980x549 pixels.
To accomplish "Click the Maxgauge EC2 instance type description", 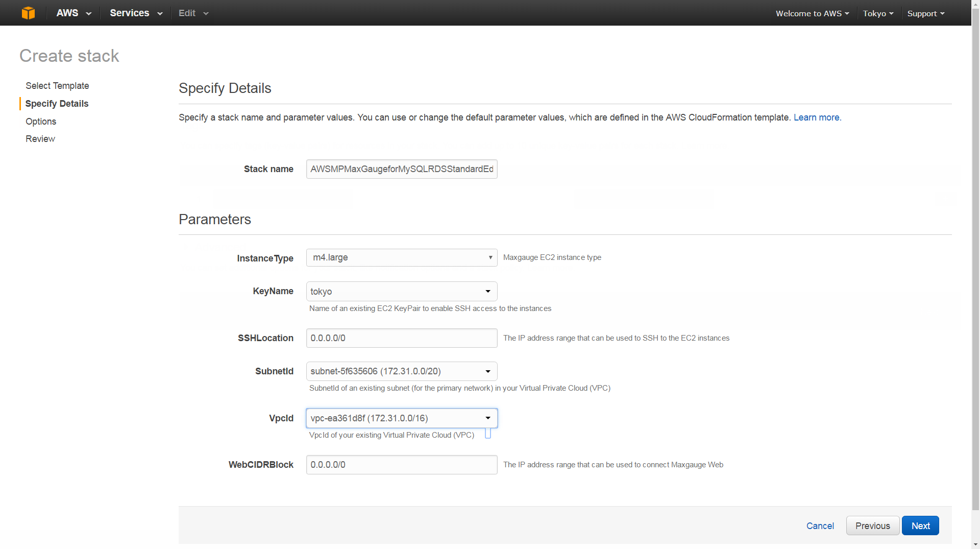I will [552, 257].
